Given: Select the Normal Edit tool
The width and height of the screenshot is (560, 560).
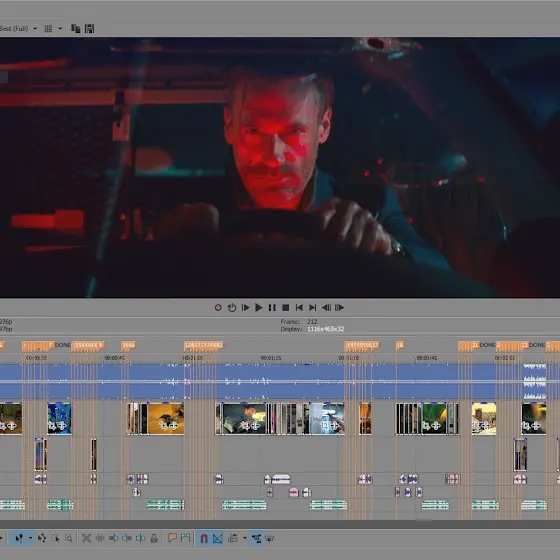Looking at the screenshot, I should [19, 538].
